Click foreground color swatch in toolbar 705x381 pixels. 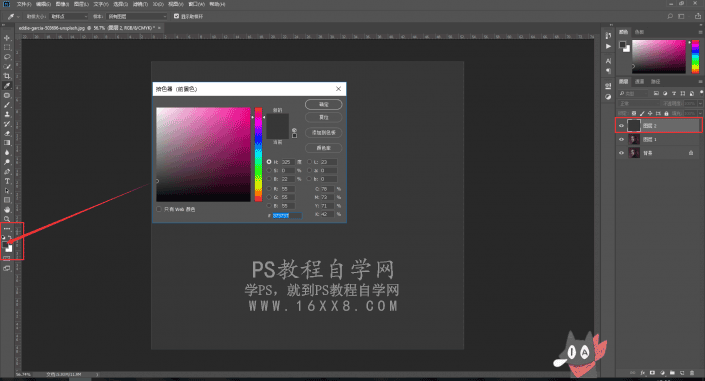click(5, 245)
